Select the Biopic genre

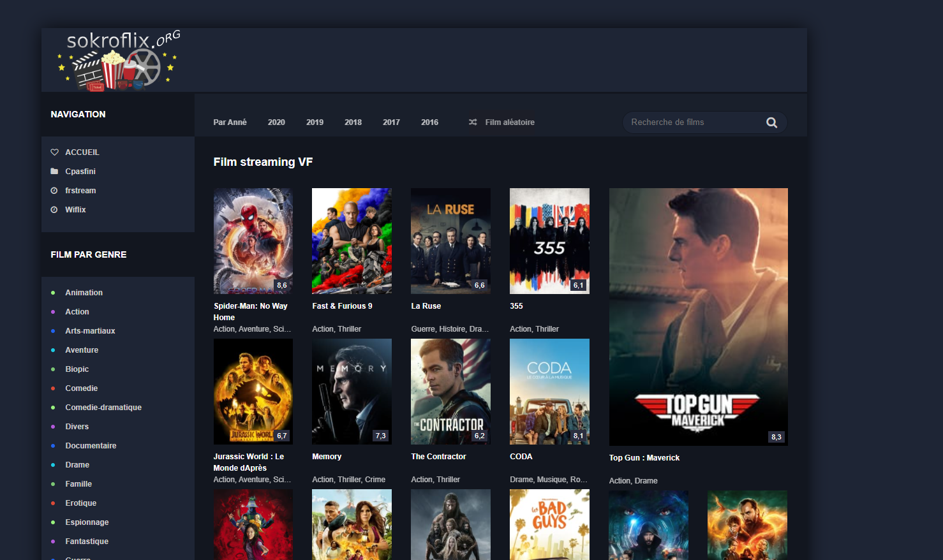(x=77, y=369)
